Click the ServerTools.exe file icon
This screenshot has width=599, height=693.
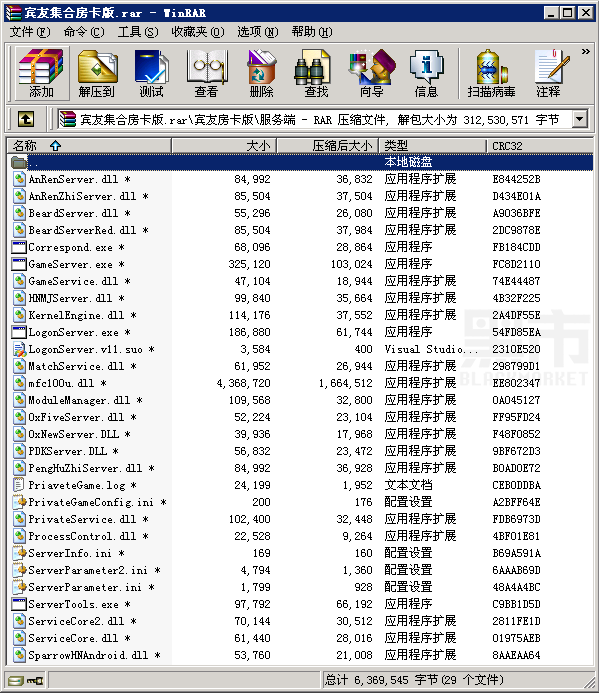coord(19,604)
